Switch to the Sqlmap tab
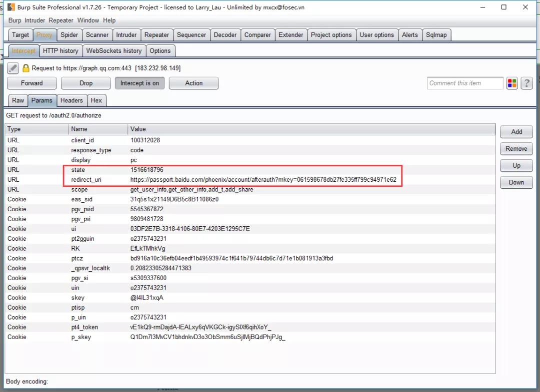The image size is (540, 392). [x=436, y=35]
